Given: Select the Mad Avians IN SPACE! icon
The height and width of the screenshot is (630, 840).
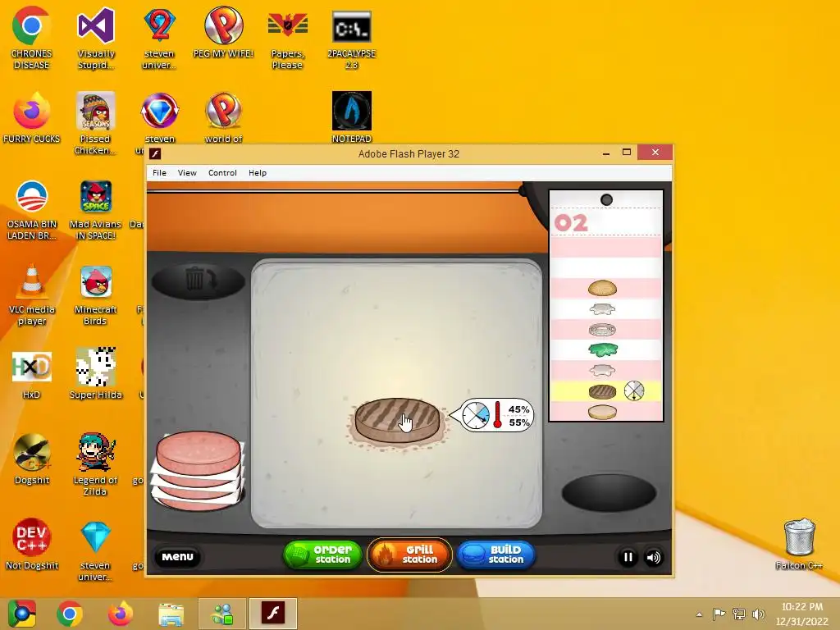Looking at the screenshot, I should click(x=95, y=210).
